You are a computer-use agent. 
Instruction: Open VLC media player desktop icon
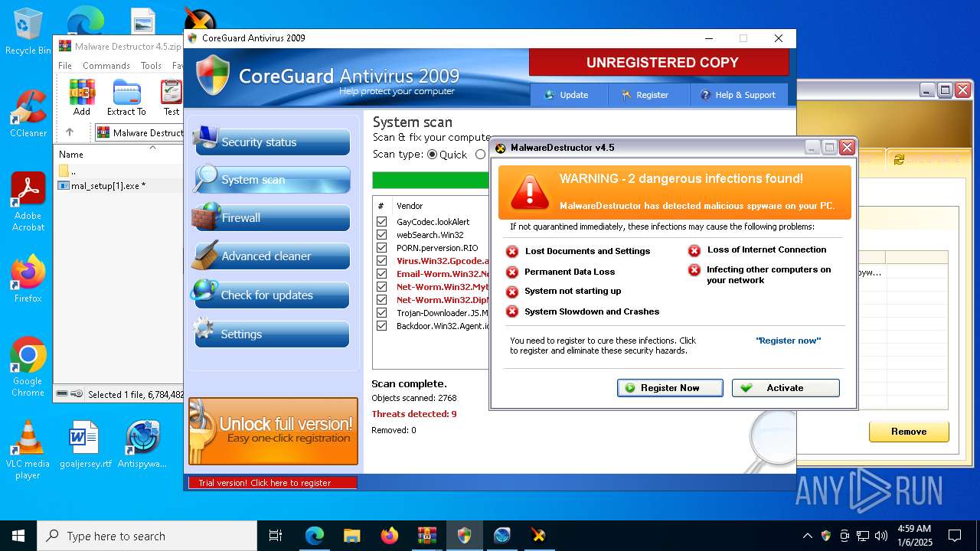tap(28, 450)
